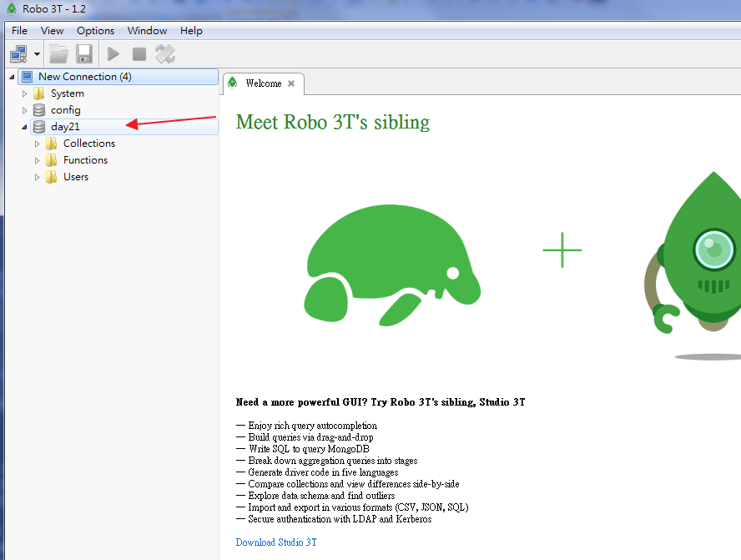Click the Rotate orientation toolbar icon
The width and height of the screenshot is (741, 560).
pos(165,54)
